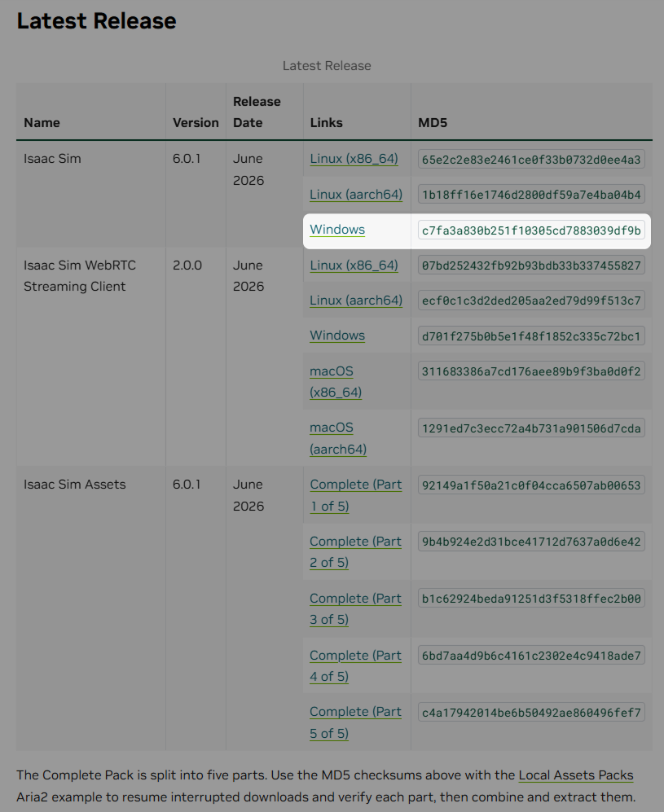Select MD5 hash 1291ed7c3ecc72a4b731a901506d7cda
The image size is (664, 812).
pyautogui.click(x=531, y=428)
